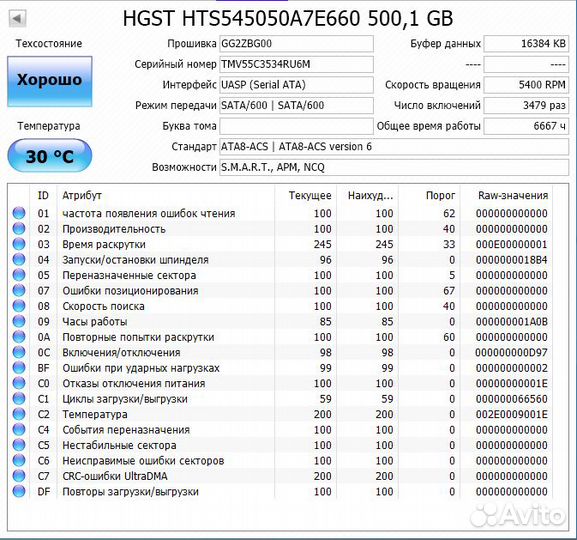Click the Буфер данных field 16384 KB
The height and width of the screenshot is (540, 577).
[x=526, y=43]
